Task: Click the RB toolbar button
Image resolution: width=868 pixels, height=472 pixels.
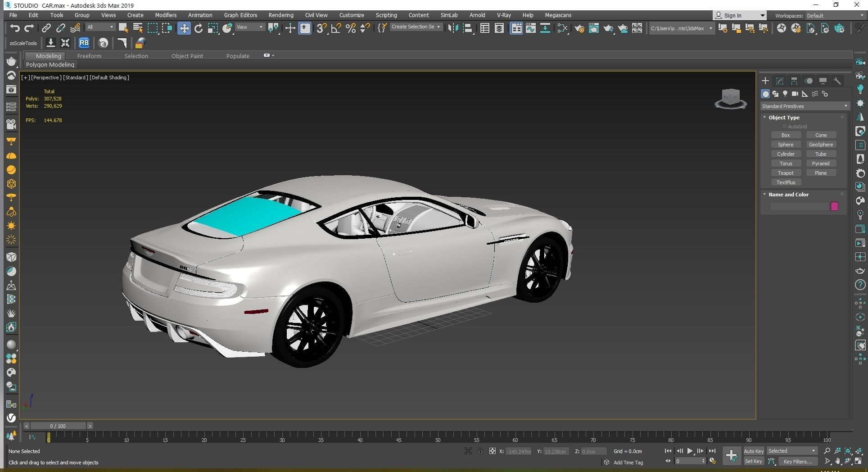Action: 84,43
